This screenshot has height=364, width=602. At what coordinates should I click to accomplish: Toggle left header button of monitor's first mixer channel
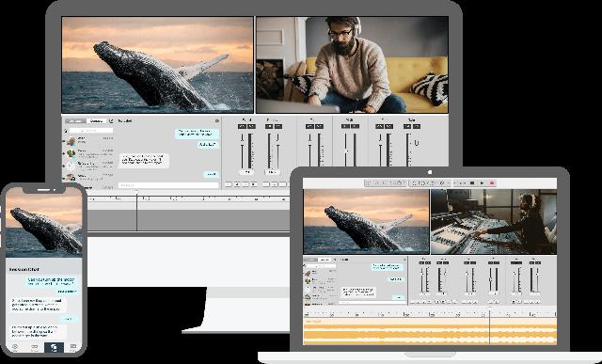242,126
